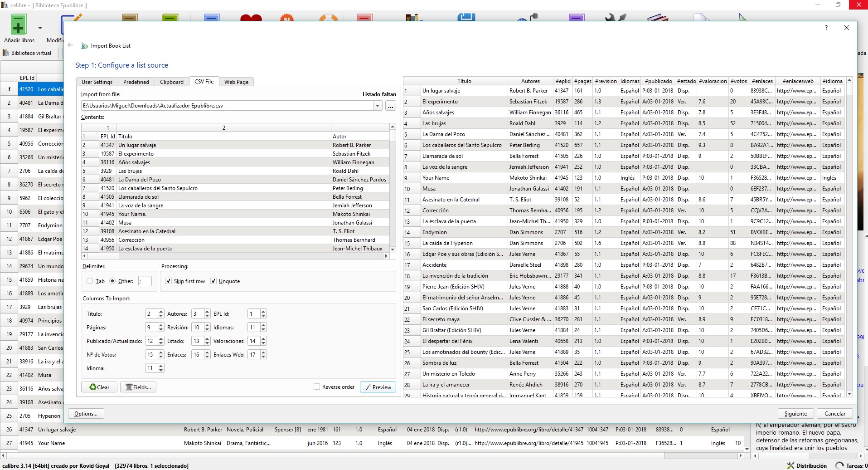
Task: Click the Clear button
Action: 99,387
